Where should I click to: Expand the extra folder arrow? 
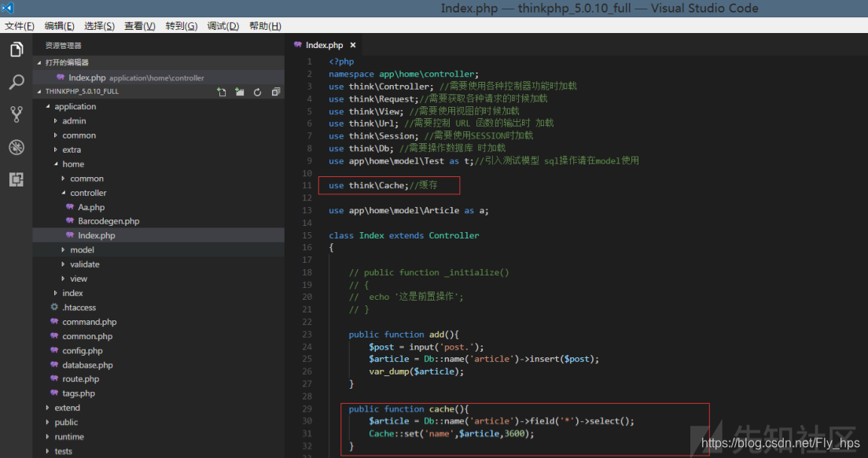point(55,150)
